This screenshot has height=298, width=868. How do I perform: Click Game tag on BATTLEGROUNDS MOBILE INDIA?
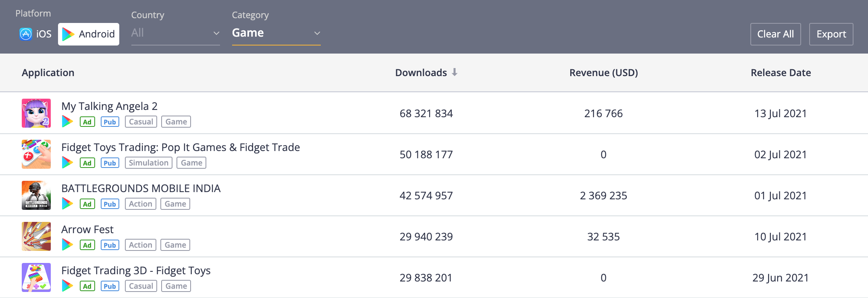click(175, 204)
